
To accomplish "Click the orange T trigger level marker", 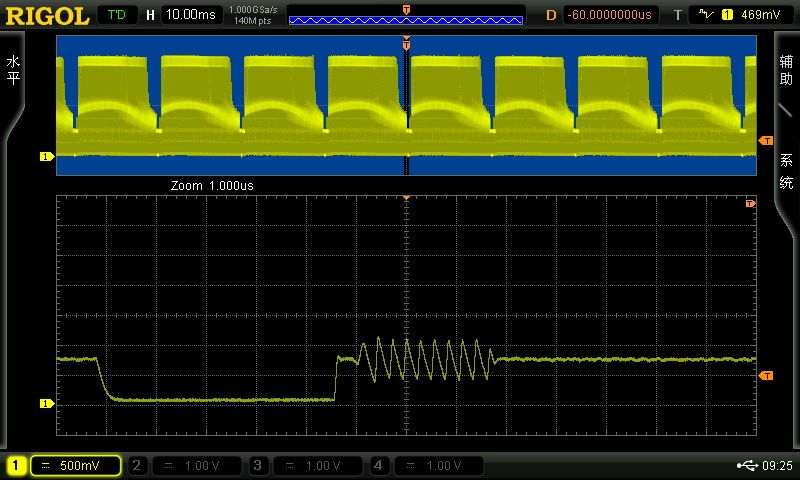I will tap(766, 375).
